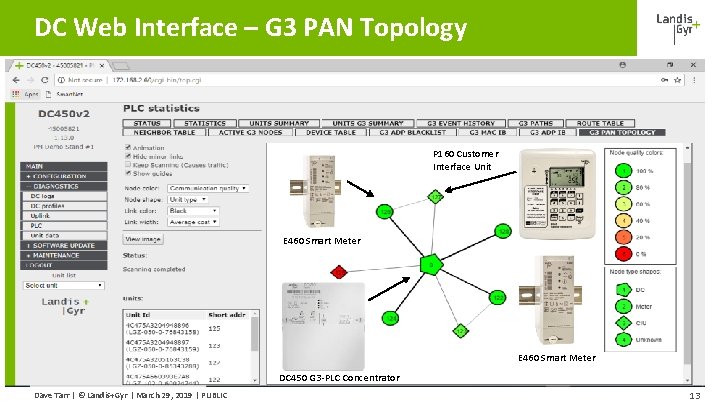Open a new browser tab
Screen dimensions: 720x405
[120, 66]
